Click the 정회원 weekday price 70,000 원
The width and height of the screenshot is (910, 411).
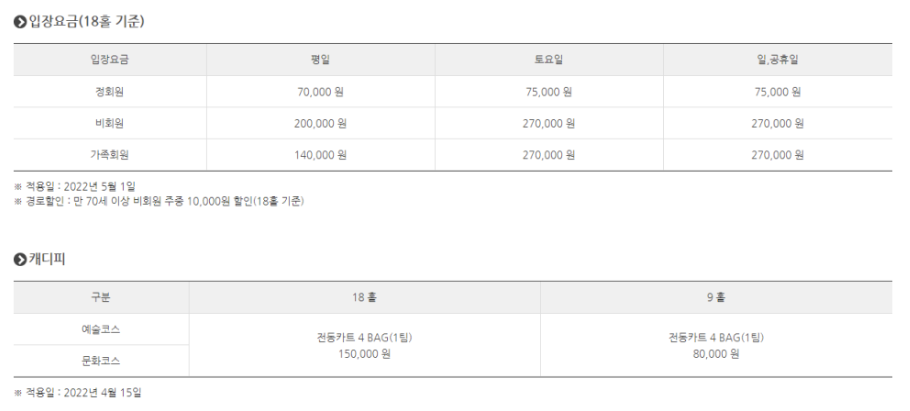320,92
